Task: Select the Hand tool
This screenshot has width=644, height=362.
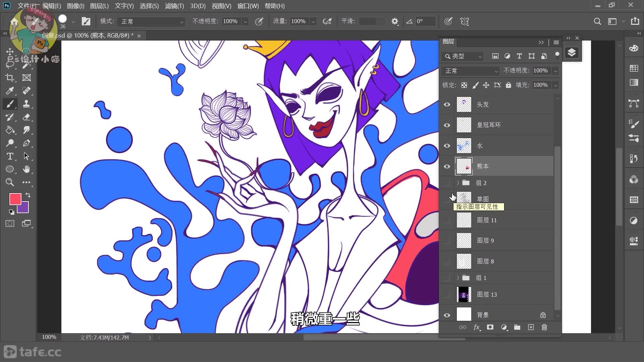Action: click(26, 169)
